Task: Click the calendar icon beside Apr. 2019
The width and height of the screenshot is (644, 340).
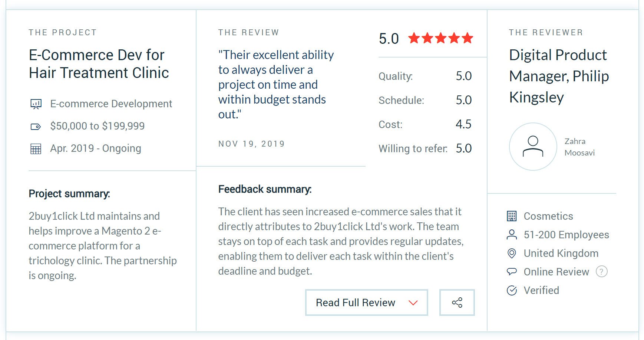Action: pyautogui.click(x=36, y=149)
